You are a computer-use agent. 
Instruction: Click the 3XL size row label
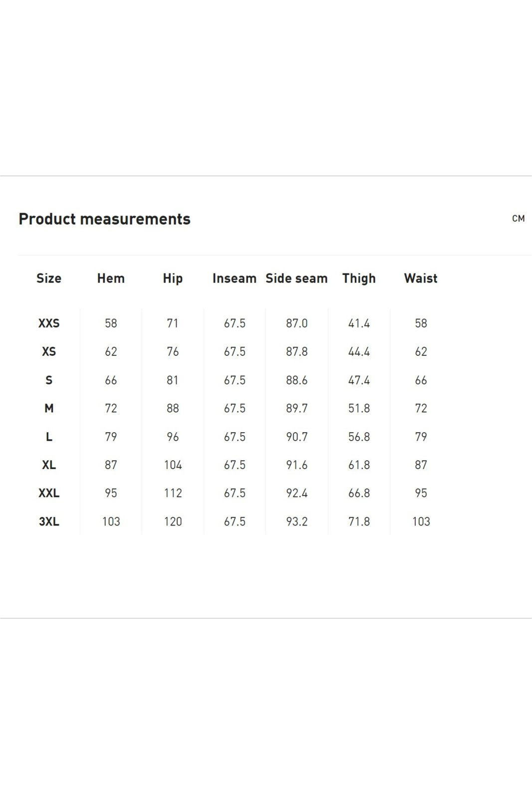[49, 522]
